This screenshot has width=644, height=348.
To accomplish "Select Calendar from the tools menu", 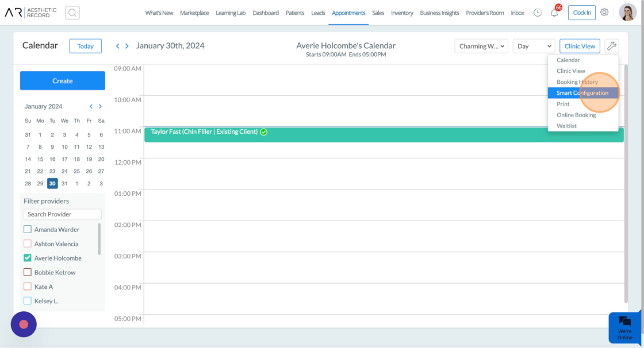I will pyautogui.click(x=583, y=60).
